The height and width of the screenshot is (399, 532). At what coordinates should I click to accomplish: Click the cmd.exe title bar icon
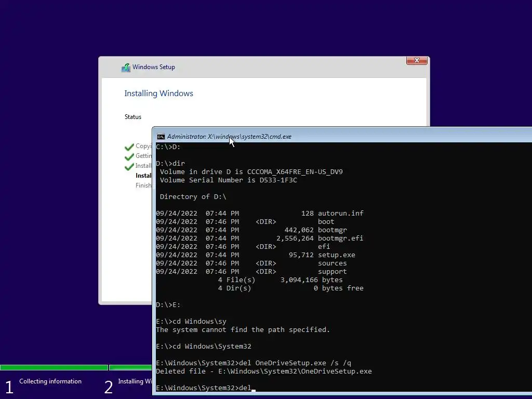161,137
